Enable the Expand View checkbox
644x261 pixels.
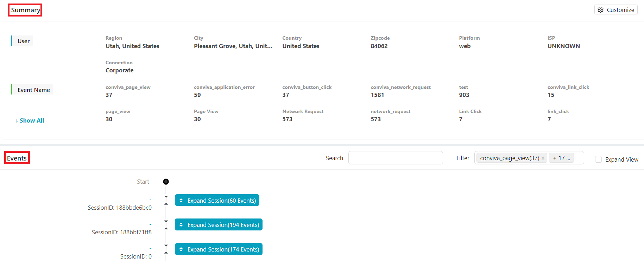pyautogui.click(x=598, y=159)
